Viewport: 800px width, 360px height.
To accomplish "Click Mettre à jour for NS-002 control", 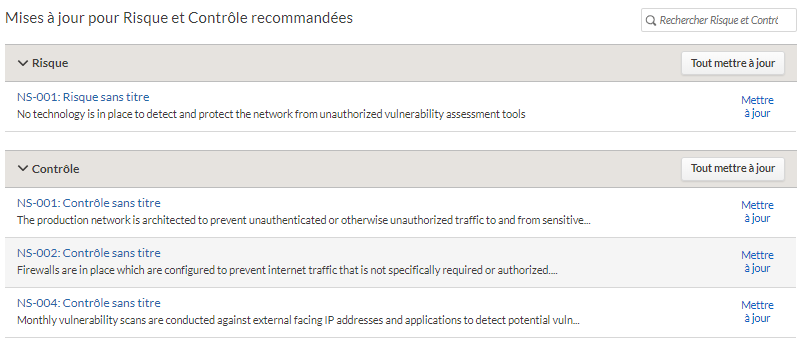I will pyautogui.click(x=757, y=262).
